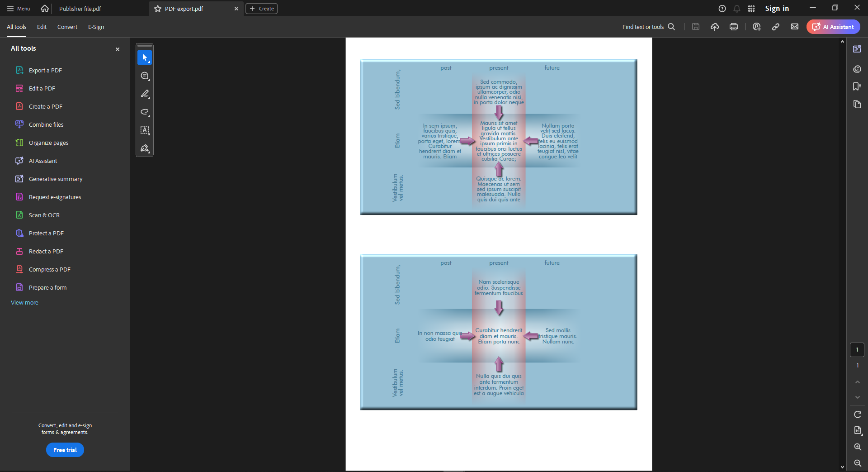
Task: Open the Menu hamburger dropdown
Action: (19, 9)
